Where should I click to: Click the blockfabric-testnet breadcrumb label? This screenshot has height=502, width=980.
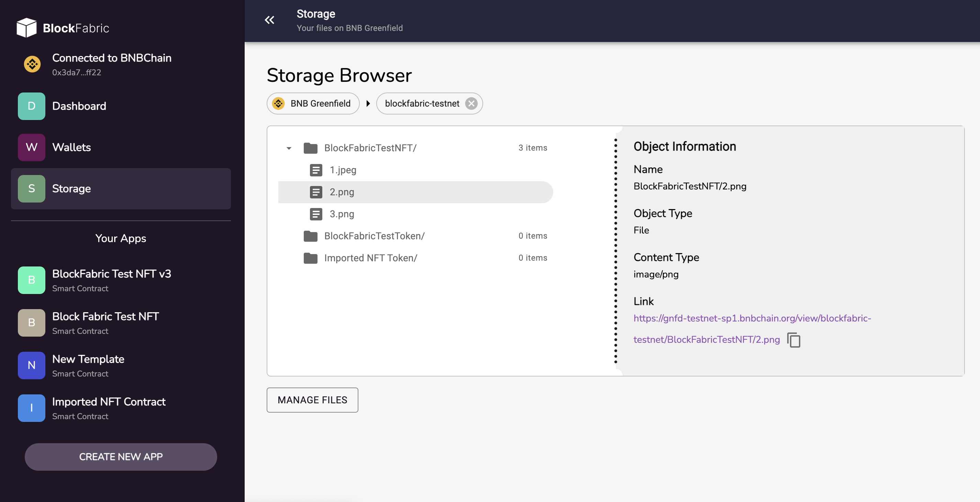422,103
